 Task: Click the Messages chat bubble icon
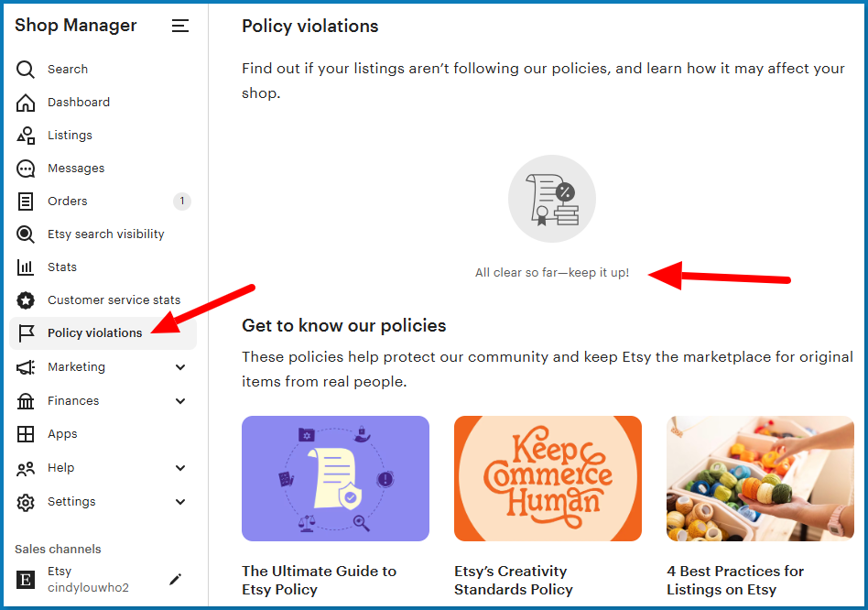(26, 169)
